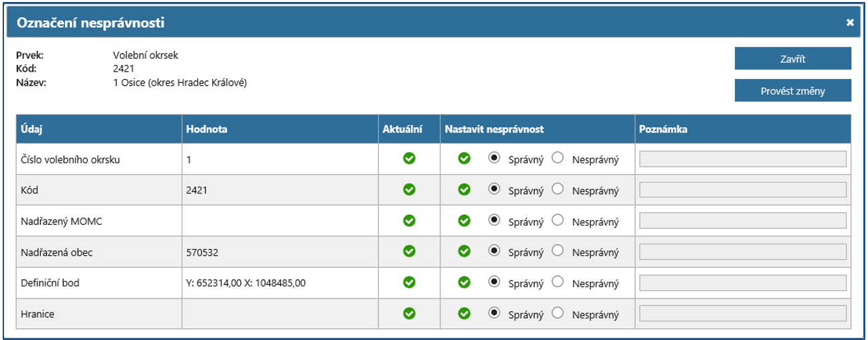Set Definiční bod to Nesprávný
The height and width of the screenshot is (340, 868).
[x=558, y=282]
